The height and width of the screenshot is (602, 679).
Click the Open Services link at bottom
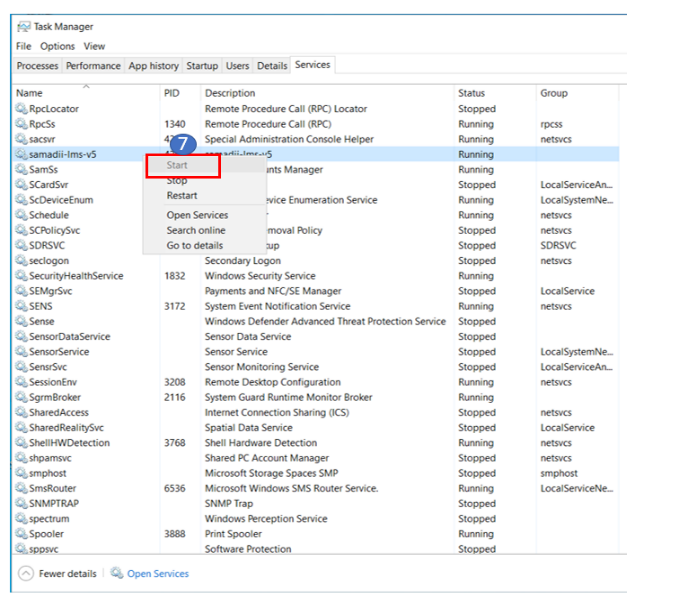click(157, 573)
